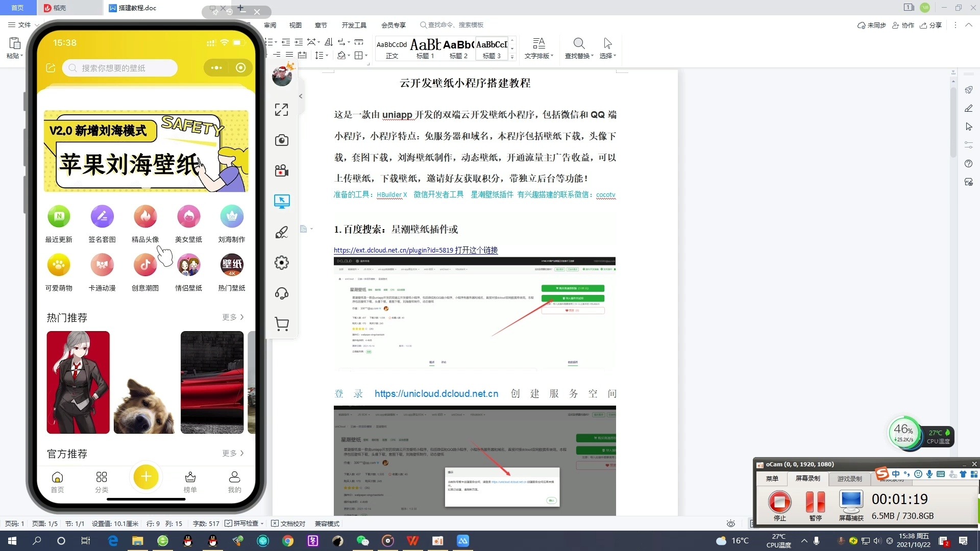
Task: Start recording with the video camera icon
Action: tap(281, 170)
